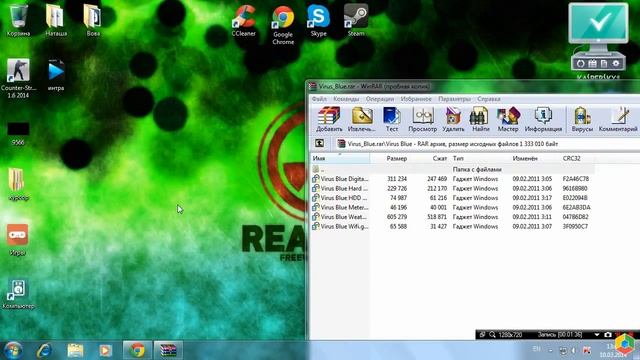Viewport: 640px width, 360px height.
Task: Open the Наташа folder on the desktop
Action: click(x=56, y=20)
